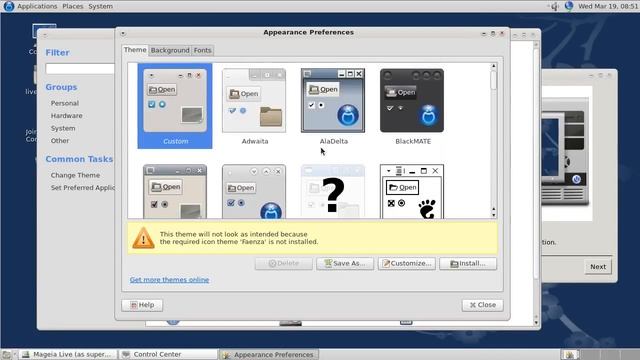Click the date and time clock
The image size is (640, 360).
coord(608,6)
